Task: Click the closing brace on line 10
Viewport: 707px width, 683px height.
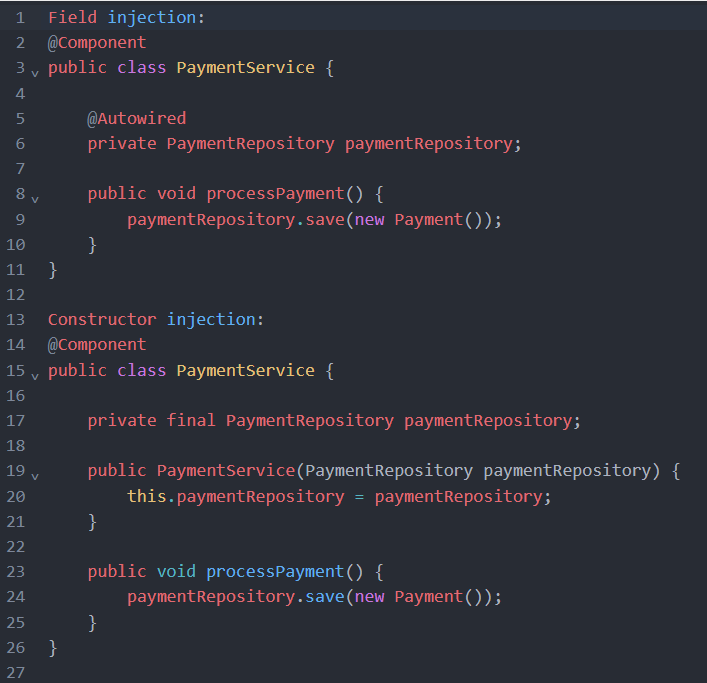Action: tap(92, 245)
